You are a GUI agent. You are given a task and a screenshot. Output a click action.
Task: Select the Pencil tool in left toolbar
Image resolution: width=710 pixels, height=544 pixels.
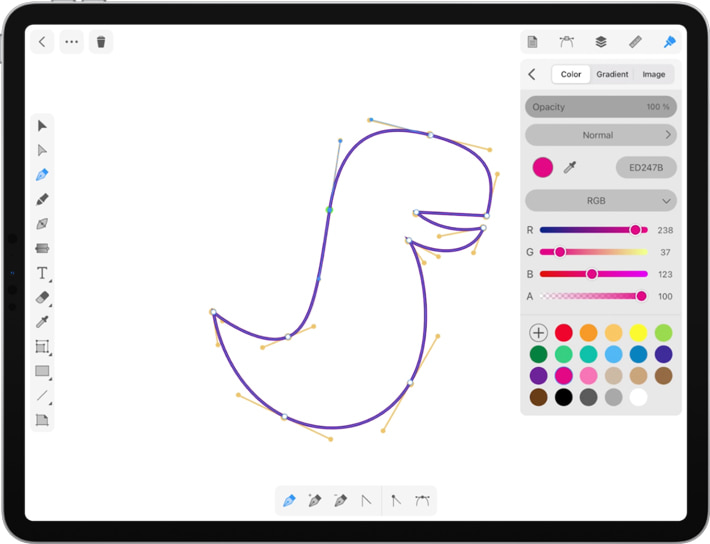[x=42, y=199]
